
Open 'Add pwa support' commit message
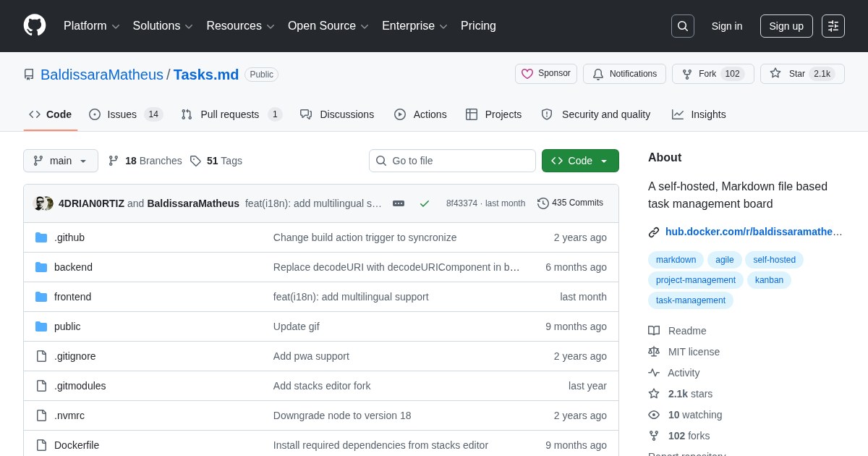[311, 356]
